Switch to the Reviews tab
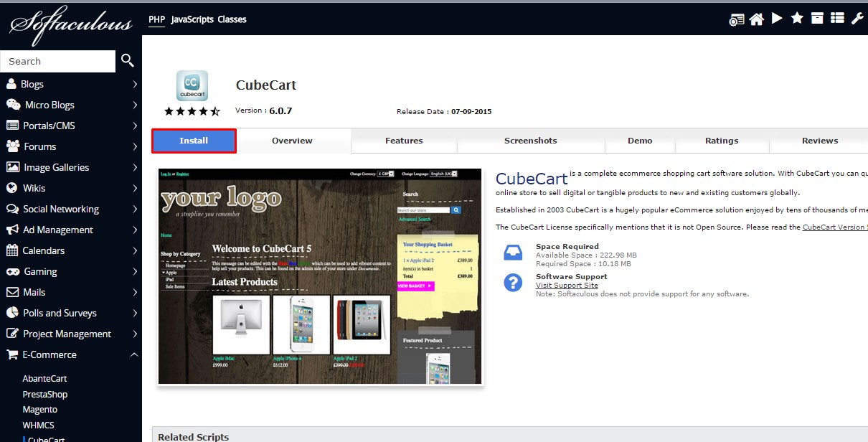This screenshot has height=442, width=868. click(x=820, y=141)
